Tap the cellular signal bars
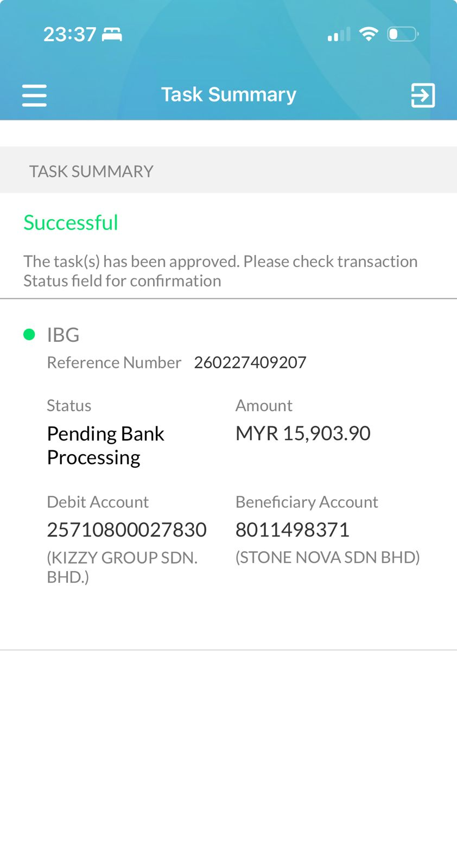The image size is (457, 868). tap(339, 35)
